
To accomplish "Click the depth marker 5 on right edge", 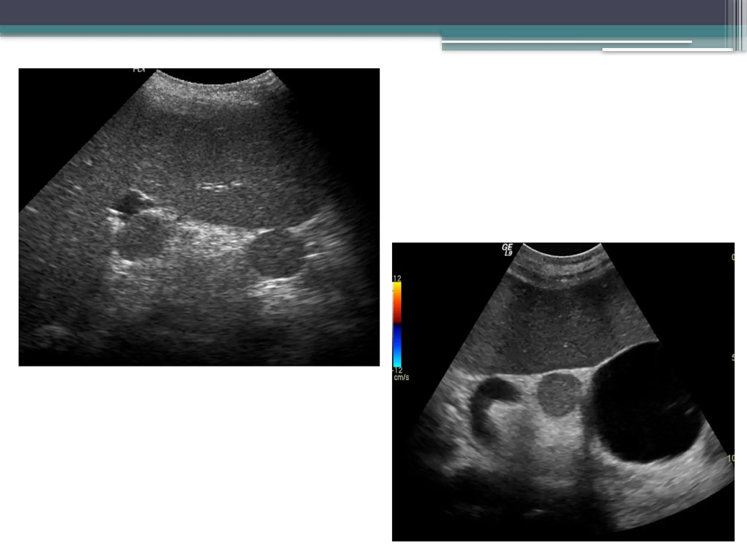I will [x=732, y=358].
